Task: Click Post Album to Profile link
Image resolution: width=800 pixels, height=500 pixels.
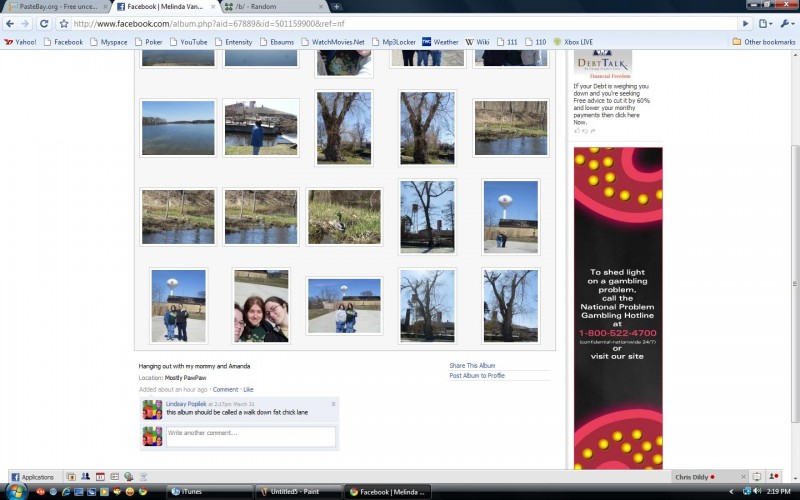Action: (x=477, y=376)
